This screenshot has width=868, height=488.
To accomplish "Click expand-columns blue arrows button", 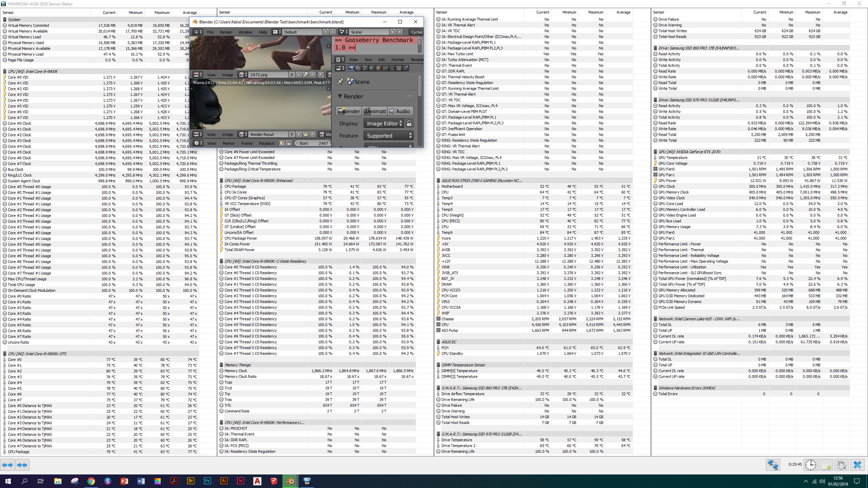I will tap(8, 465).
